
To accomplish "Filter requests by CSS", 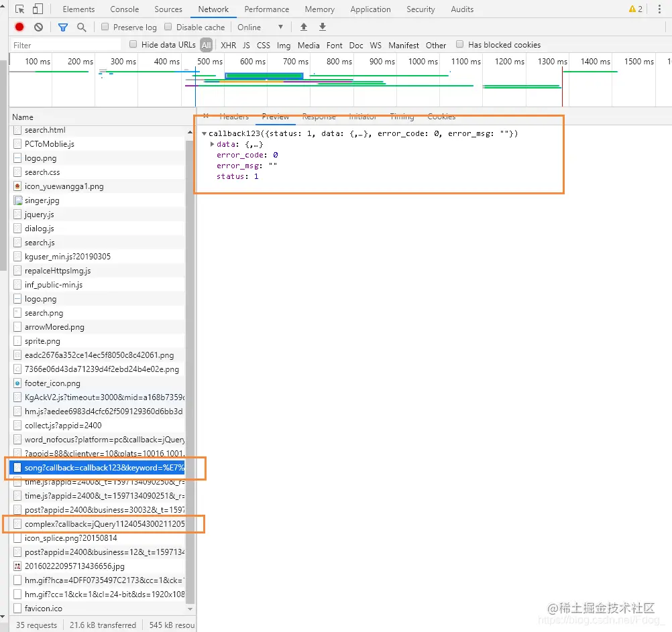I will pos(264,45).
